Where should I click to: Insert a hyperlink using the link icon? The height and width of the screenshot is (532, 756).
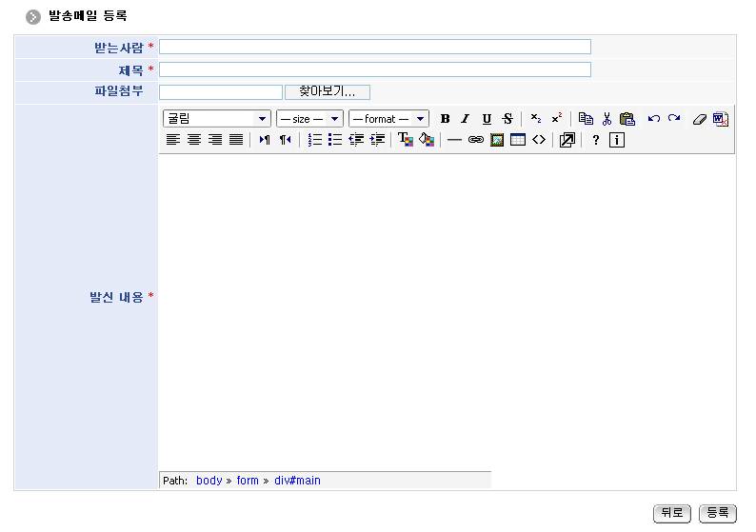pyautogui.click(x=475, y=140)
